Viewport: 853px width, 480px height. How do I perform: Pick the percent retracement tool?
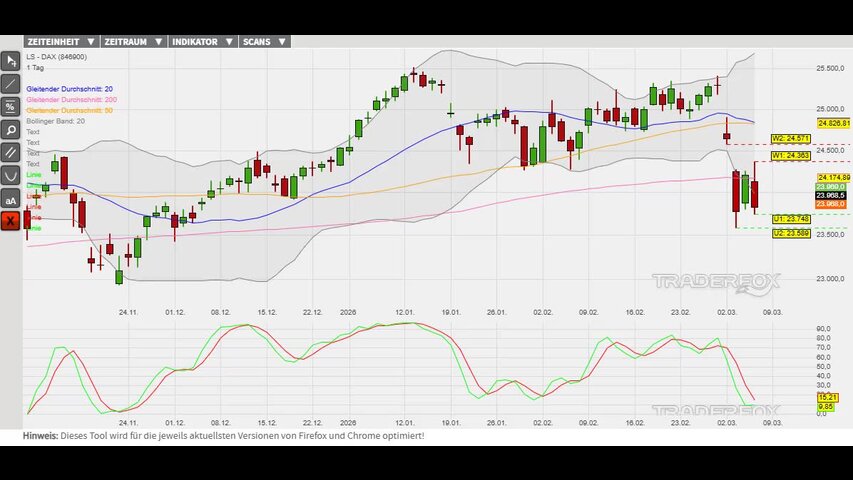[x=11, y=107]
